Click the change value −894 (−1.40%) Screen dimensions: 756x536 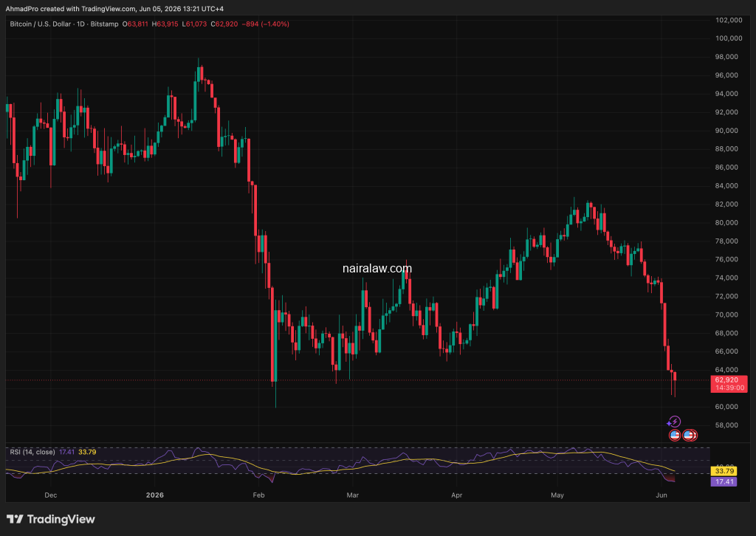(266, 24)
